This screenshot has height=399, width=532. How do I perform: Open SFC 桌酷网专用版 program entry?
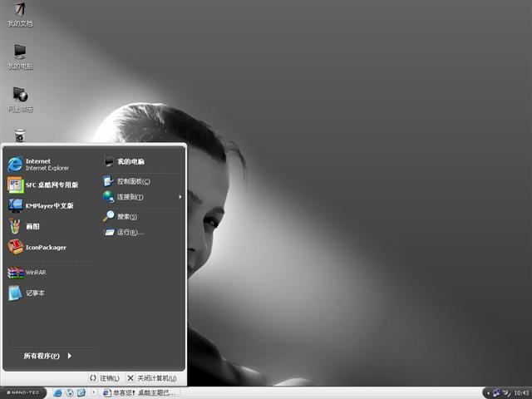click(x=49, y=185)
